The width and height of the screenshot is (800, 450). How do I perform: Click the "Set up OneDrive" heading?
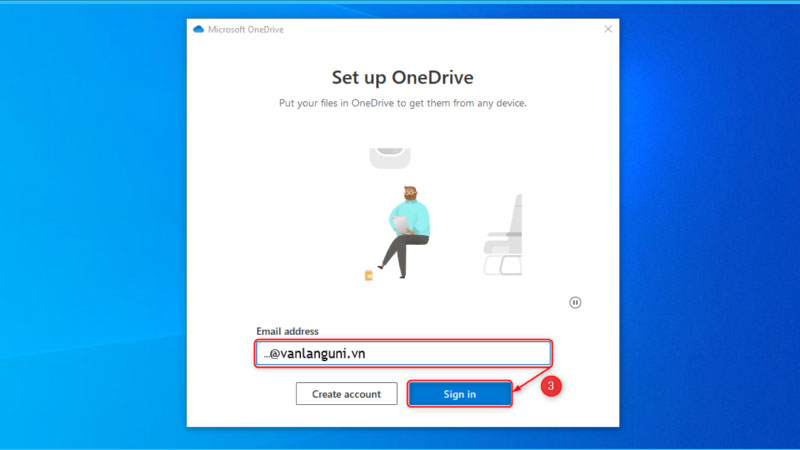point(403,78)
